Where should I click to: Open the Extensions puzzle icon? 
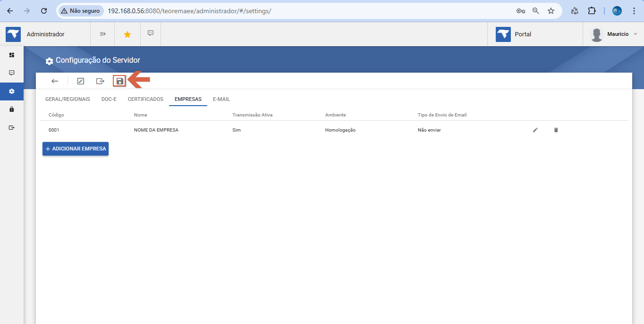point(592,10)
